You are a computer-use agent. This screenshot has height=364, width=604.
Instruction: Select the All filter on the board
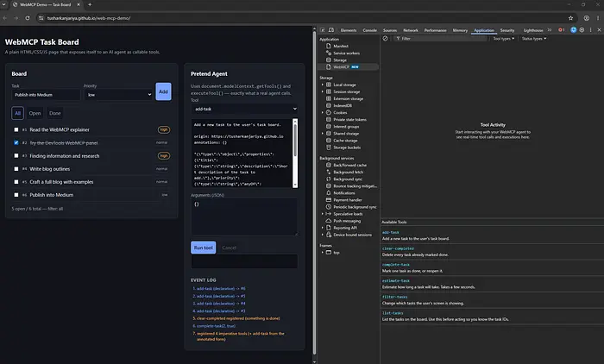tap(18, 113)
